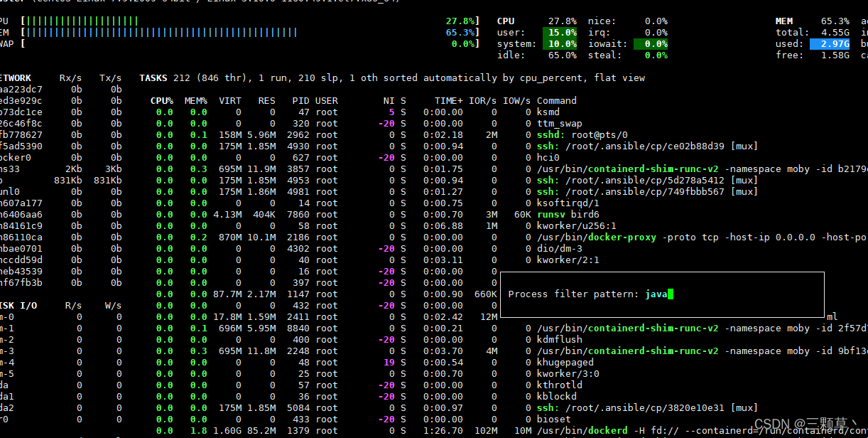Select the sshd: root@pts/0 process
The image size is (868, 438).
coord(582,135)
